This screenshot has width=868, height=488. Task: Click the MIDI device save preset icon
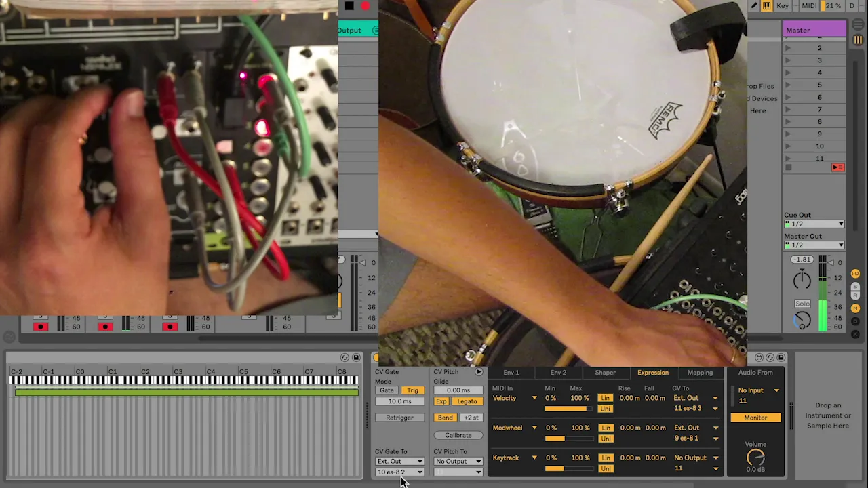click(356, 357)
